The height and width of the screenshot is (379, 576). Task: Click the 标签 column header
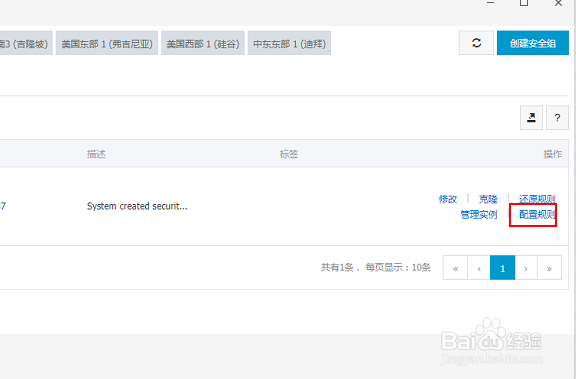[x=289, y=154]
